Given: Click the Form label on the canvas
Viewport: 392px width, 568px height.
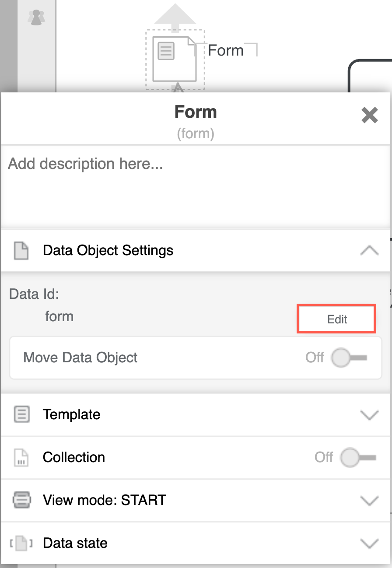Looking at the screenshot, I should click(226, 50).
